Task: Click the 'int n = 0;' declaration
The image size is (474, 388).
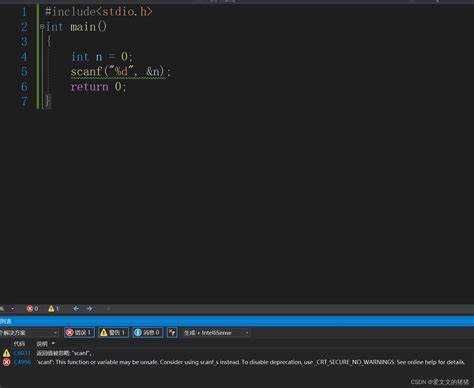Action: click(102, 57)
